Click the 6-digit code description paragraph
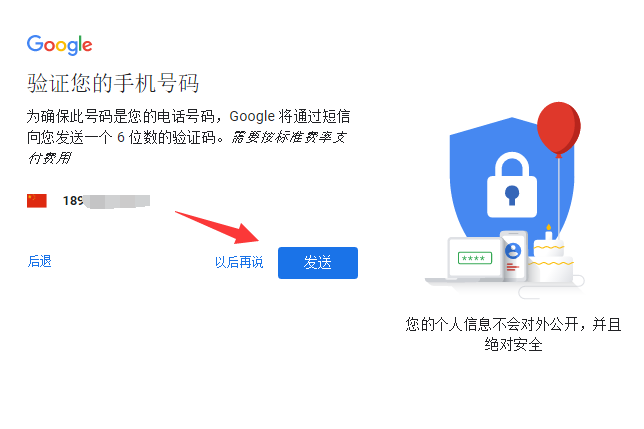 (x=188, y=137)
